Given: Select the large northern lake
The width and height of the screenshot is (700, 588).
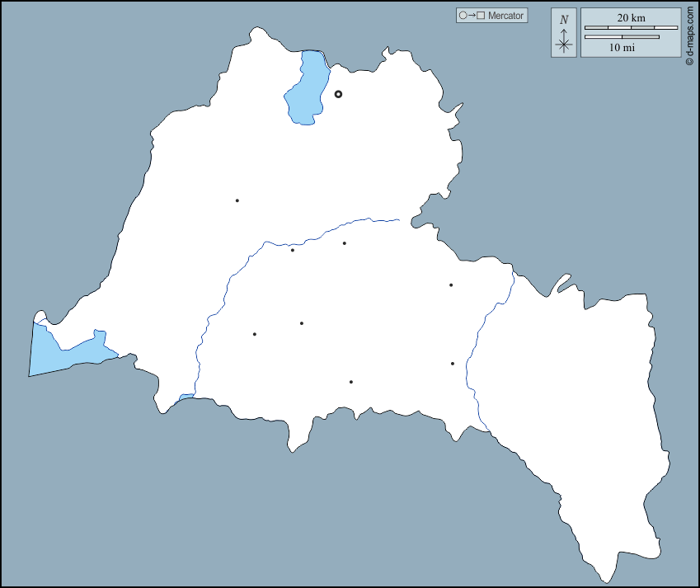Looking at the screenshot, I should (x=306, y=89).
